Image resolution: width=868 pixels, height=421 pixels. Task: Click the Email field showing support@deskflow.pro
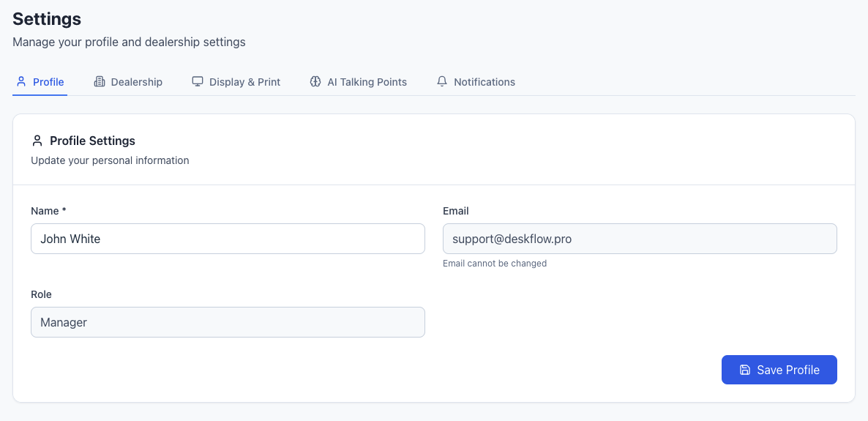tap(640, 239)
